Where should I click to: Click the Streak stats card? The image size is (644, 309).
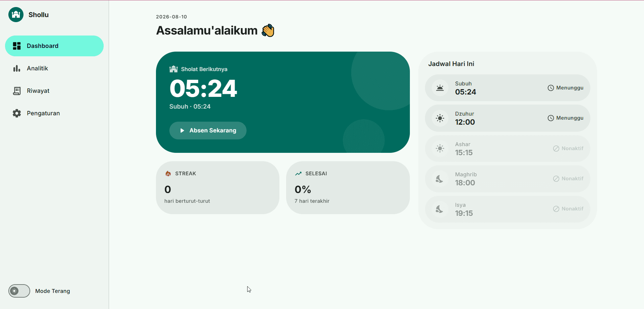218,188
